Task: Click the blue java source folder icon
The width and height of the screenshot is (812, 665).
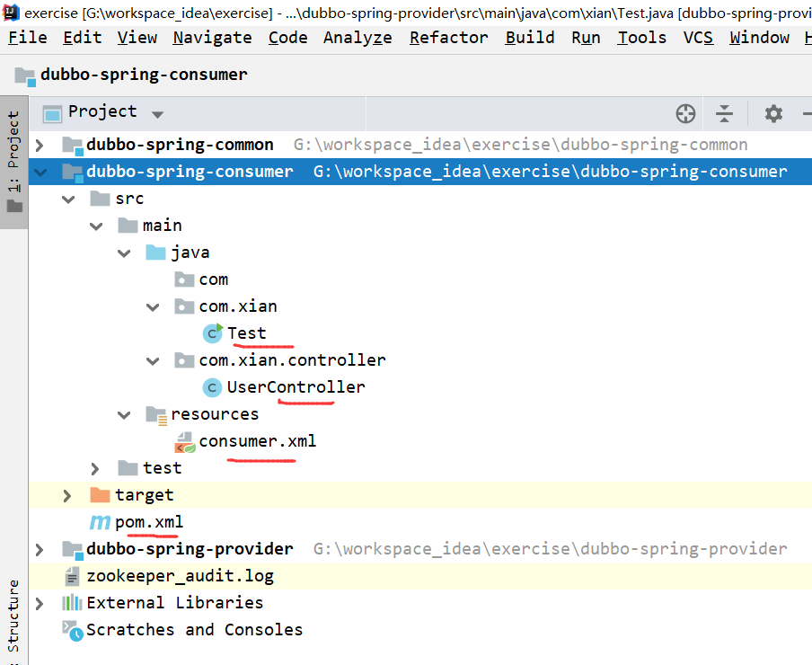Action: click(x=156, y=253)
